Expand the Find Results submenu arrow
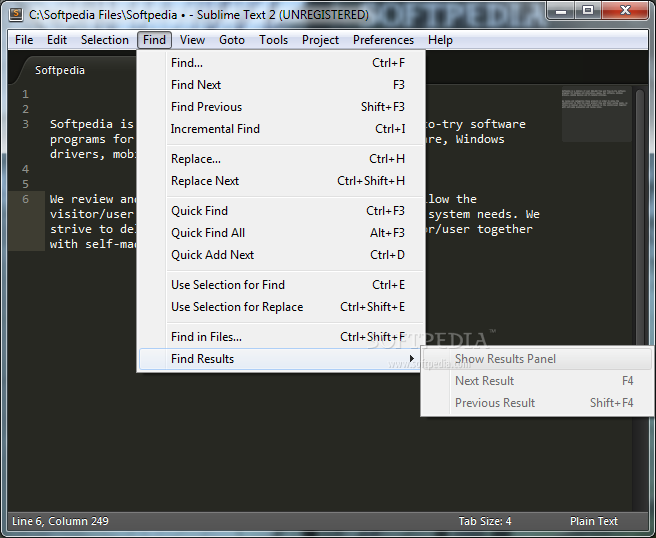 pos(412,359)
